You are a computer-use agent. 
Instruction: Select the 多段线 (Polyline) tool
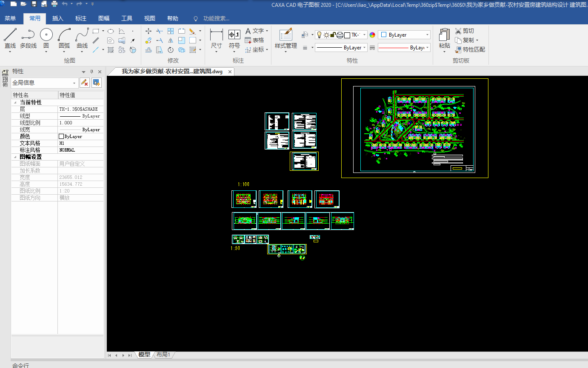tap(28, 38)
